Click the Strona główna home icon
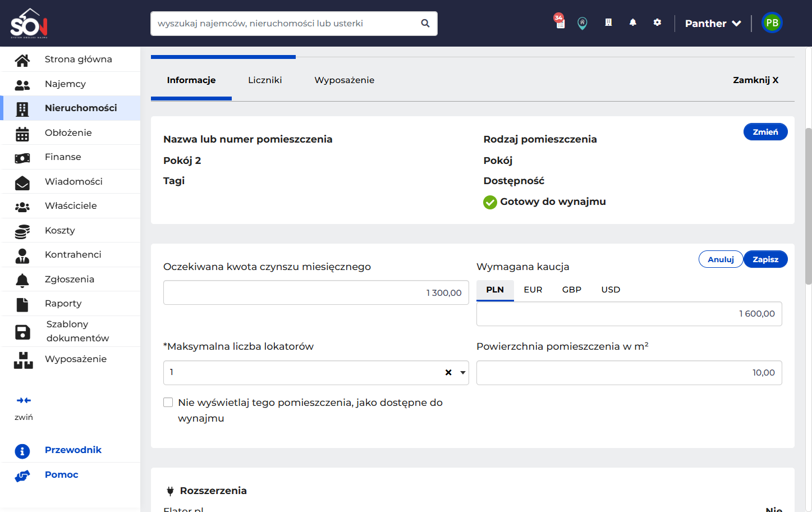 coord(22,60)
